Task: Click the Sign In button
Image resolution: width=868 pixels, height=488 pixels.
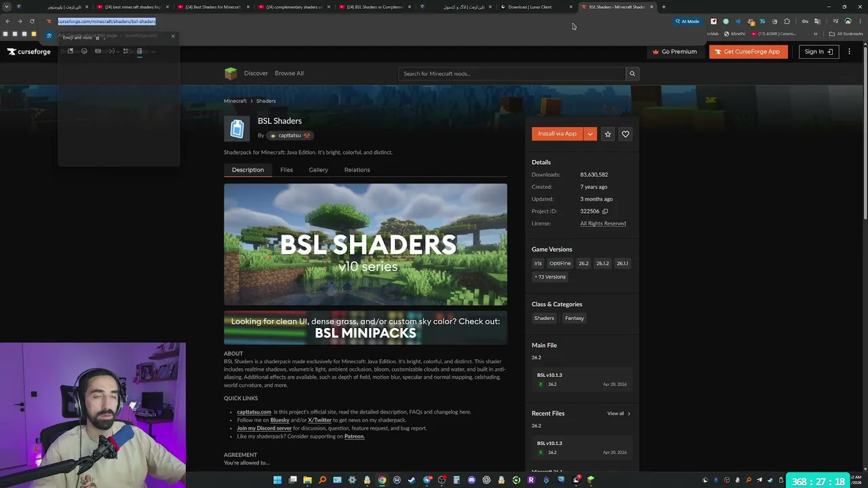Action: [818, 52]
